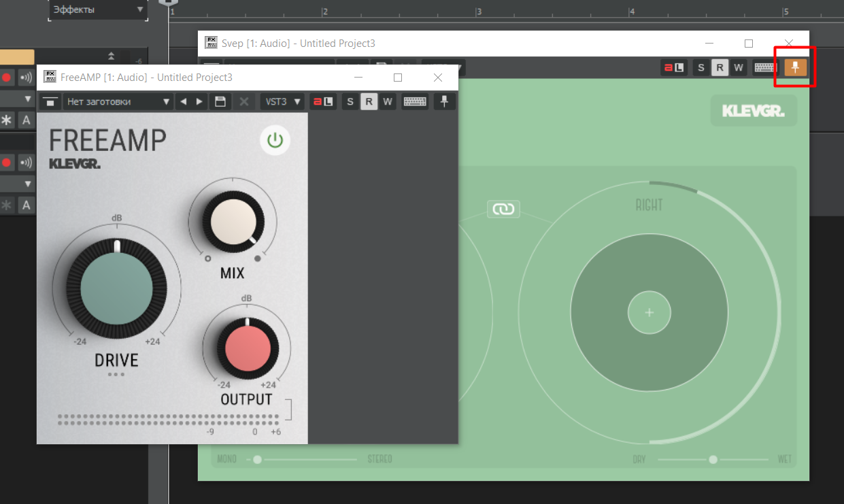This screenshot has width=844, height=504.
Task: Click the FX icon in FreeAMP title bar
Action: click(49, 77)
